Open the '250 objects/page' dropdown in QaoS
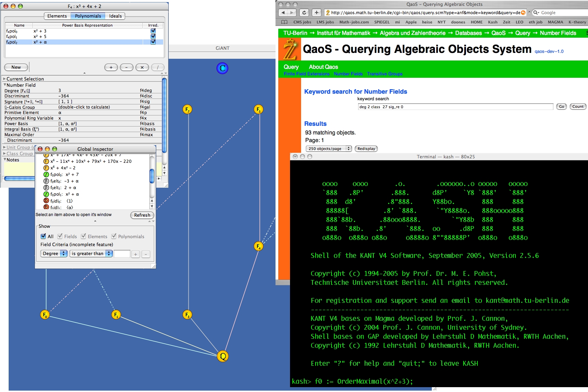The image size is (588, 392). (x=328, y=149)
